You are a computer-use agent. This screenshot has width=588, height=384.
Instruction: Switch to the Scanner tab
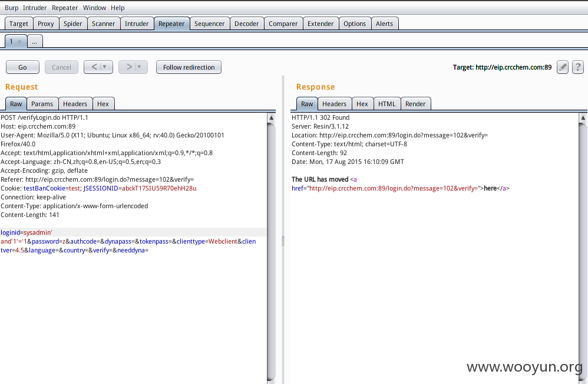pos(104,24)
